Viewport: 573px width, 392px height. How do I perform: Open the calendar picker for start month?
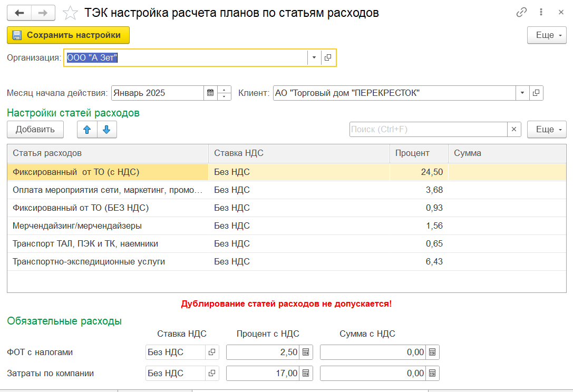click(210, 93)
